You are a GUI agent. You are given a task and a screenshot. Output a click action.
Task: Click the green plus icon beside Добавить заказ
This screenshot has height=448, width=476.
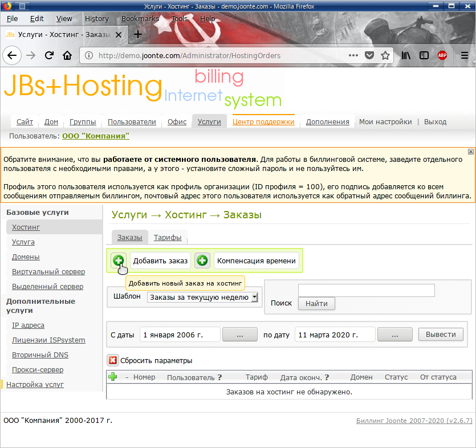(x=118, y=260)
